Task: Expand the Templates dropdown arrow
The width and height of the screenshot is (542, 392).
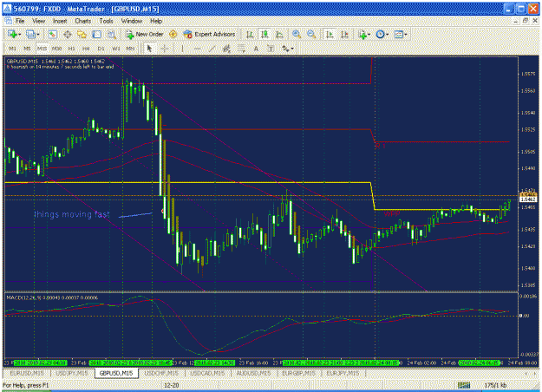Action: point(406,34)
